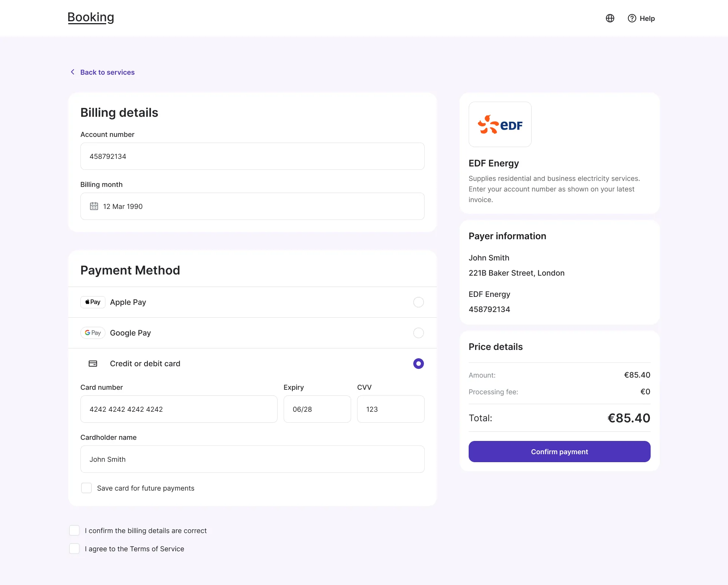
Task: Click the globe language icon
Action: pos(610,18)
